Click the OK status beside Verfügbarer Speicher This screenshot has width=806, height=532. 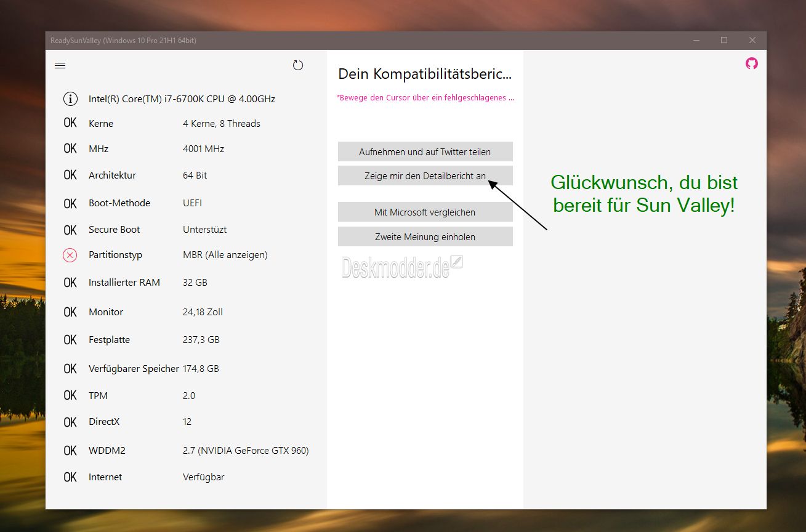coord(70,369)
